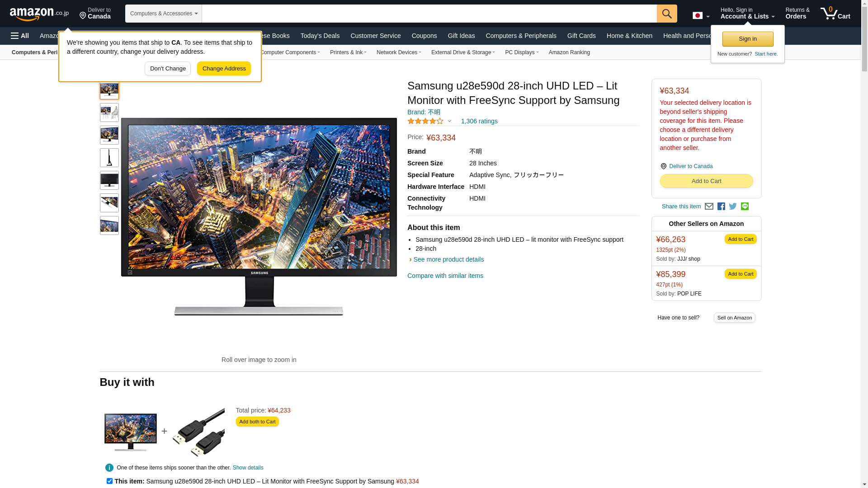868x488 pixels.
Task: Open the language flag selector
Action: pyautogui.click(x=701, y=15)
